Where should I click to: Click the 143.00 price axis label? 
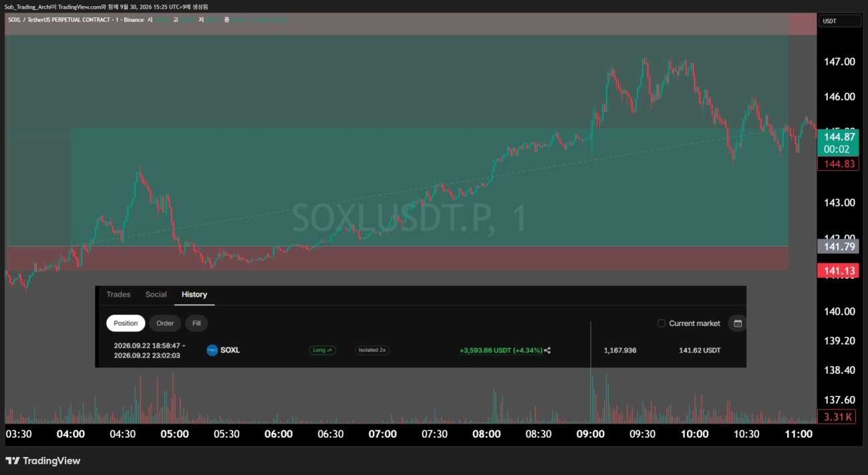839,202
